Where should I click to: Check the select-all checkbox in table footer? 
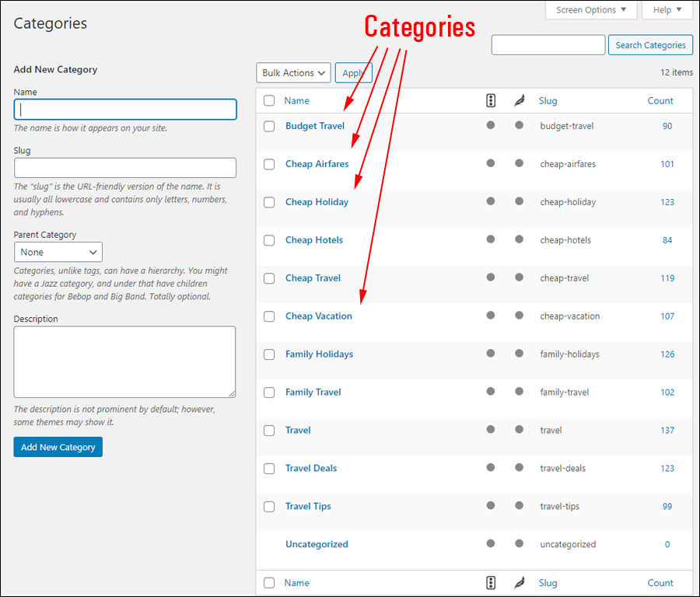[x=269, y=583]
